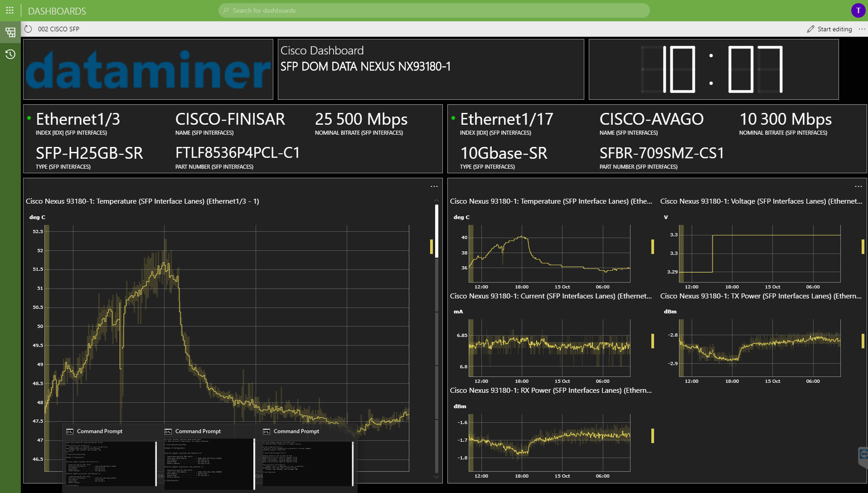
Task: Click the CISCO-FINISAR name value
Action: (230, 119)
